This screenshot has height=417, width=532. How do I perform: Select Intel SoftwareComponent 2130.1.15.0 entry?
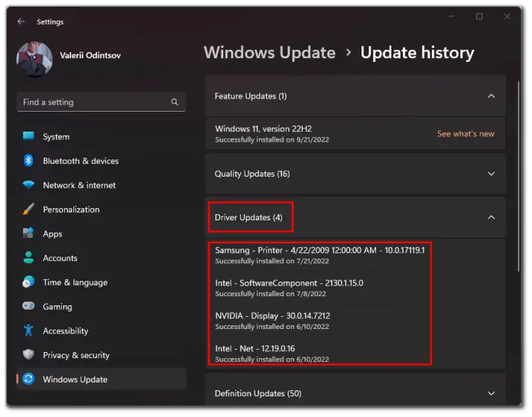(289, 288)
